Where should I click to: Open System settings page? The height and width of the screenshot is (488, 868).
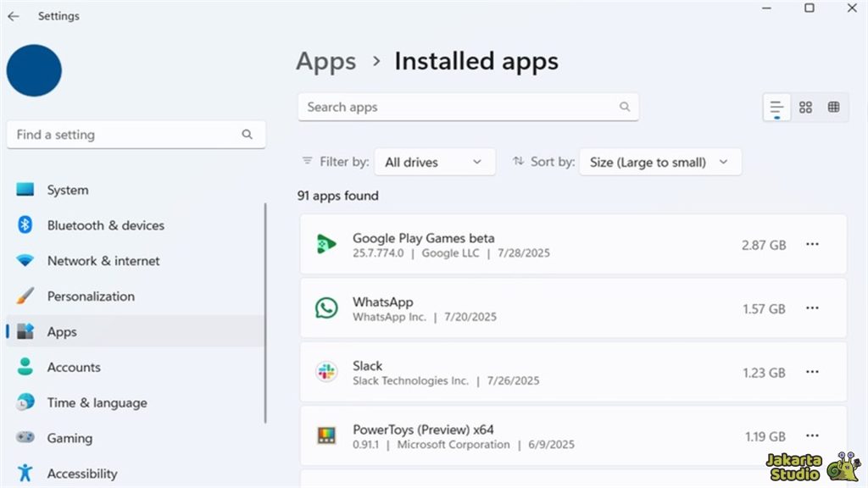[x=68, y=190]
